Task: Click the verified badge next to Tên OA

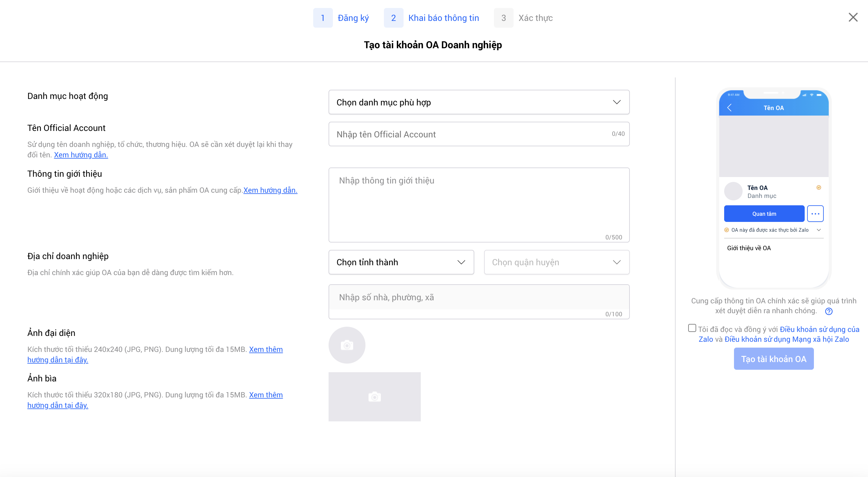Action: (819, 187)
